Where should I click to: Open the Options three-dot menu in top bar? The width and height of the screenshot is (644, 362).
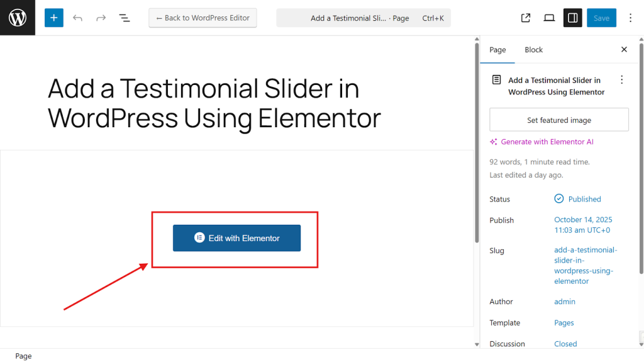[631, 18]
